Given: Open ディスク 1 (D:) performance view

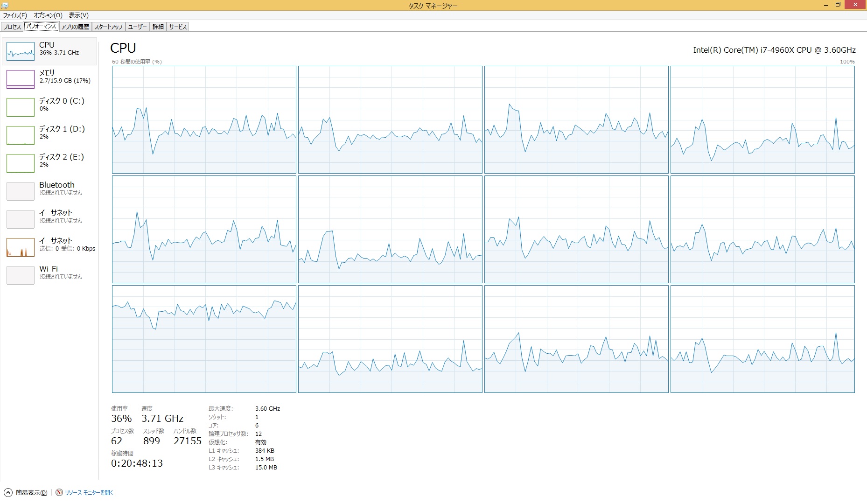Looking at the screenshot, I should pyautogui.click(x=49, y=135).
